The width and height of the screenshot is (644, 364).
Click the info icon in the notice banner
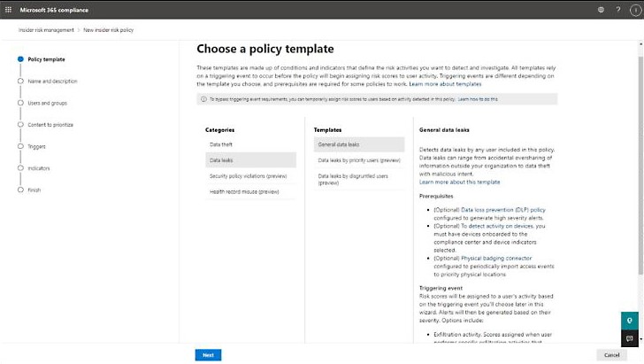[203, 99]
